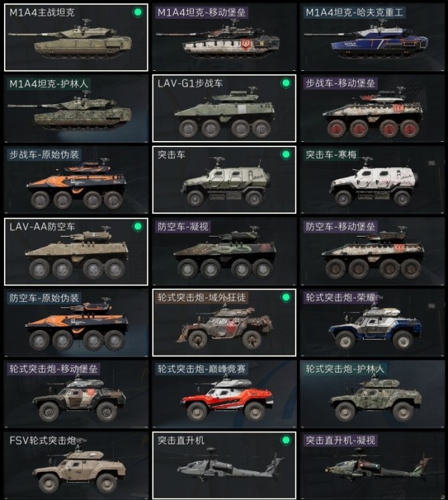Pick the 突击直升机-凝视 helicopter skin
Screen dimensions: 448x500
pos(372,465)
